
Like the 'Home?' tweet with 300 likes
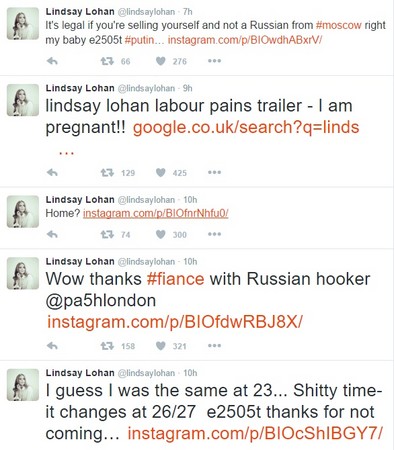161,234
